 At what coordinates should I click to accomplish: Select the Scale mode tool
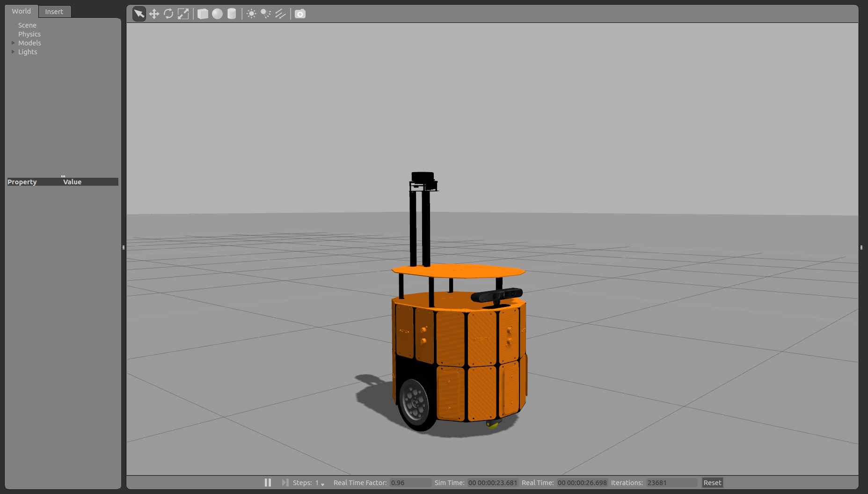pos(183,14)
